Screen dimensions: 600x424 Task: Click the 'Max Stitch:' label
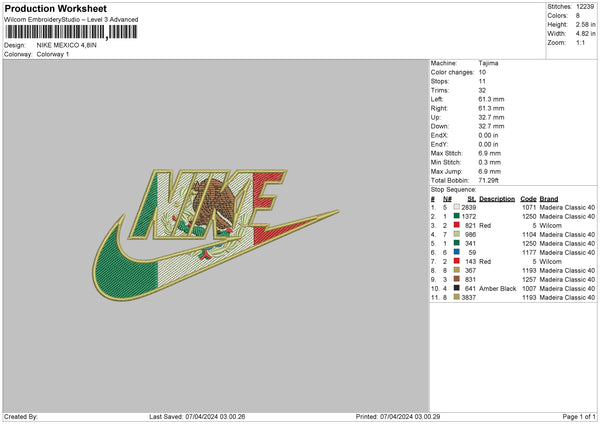tap(447, 153)
